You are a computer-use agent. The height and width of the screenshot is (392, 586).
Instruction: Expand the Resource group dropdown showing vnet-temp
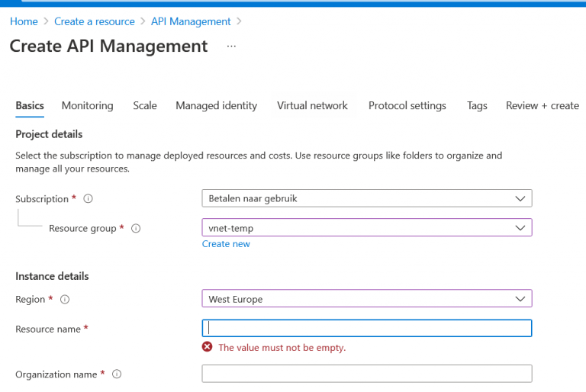(x=366, y=227)
